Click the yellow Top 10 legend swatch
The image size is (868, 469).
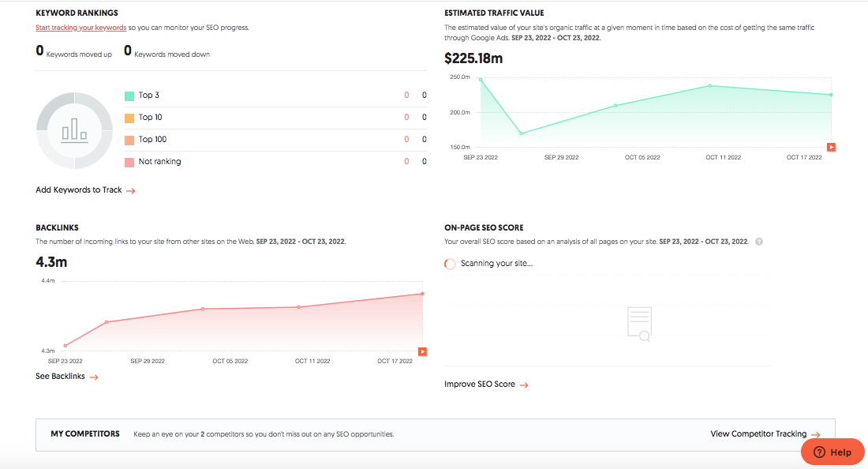(x=129, y=118)
